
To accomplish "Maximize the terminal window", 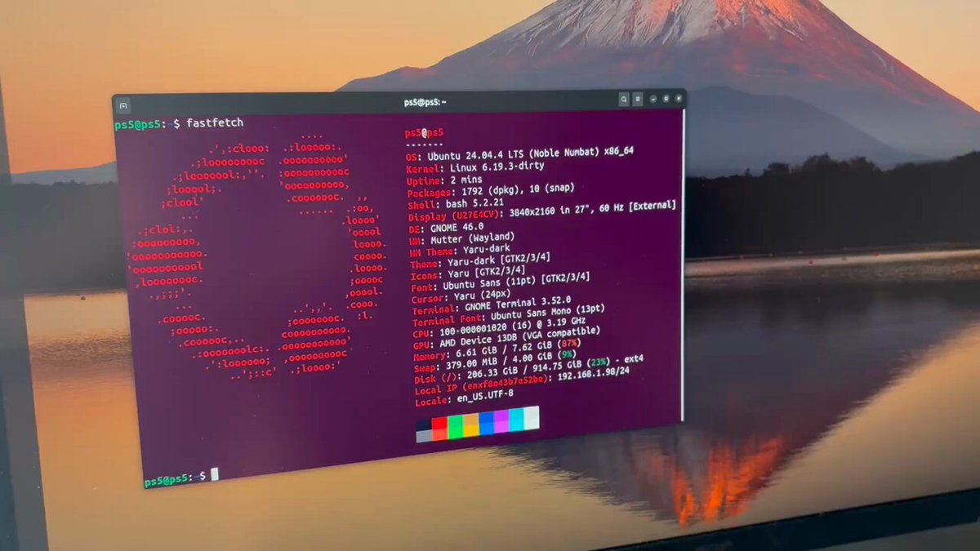I will (x=666, y=100).
